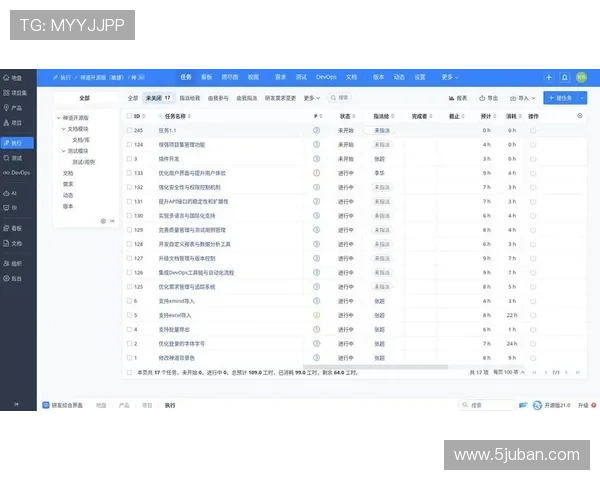Open table column settings gear icon
Image resolution: width=600 pixels, height=480 pixels.
click(580, 116)
